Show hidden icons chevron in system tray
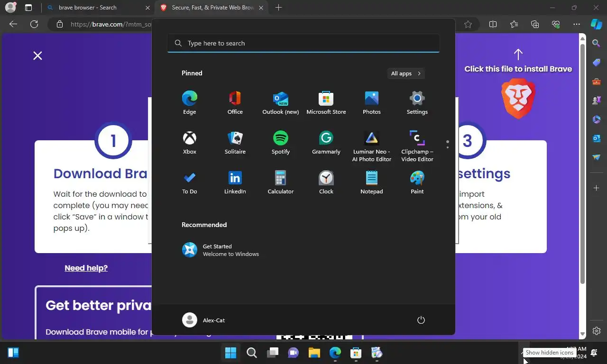 coord(523,353)
